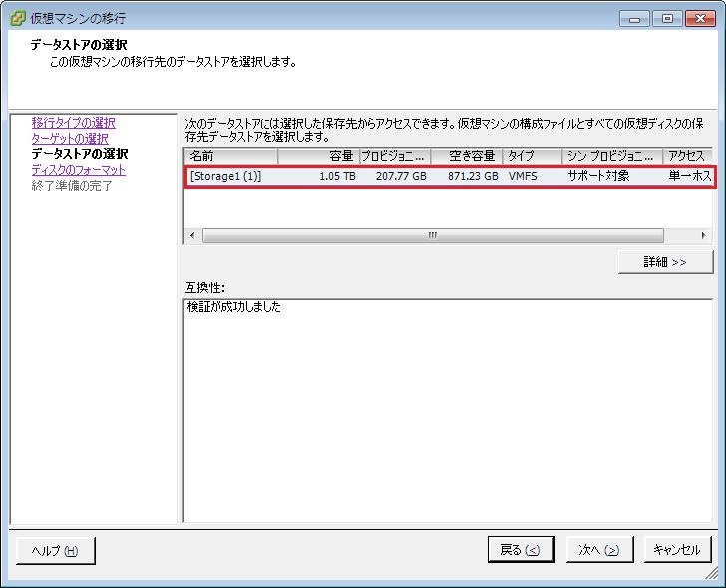Image resolution: width=726 pixels, height=588 pixels.
Task: Click the プロビジョニ... column header
Action: pos(395,156)
